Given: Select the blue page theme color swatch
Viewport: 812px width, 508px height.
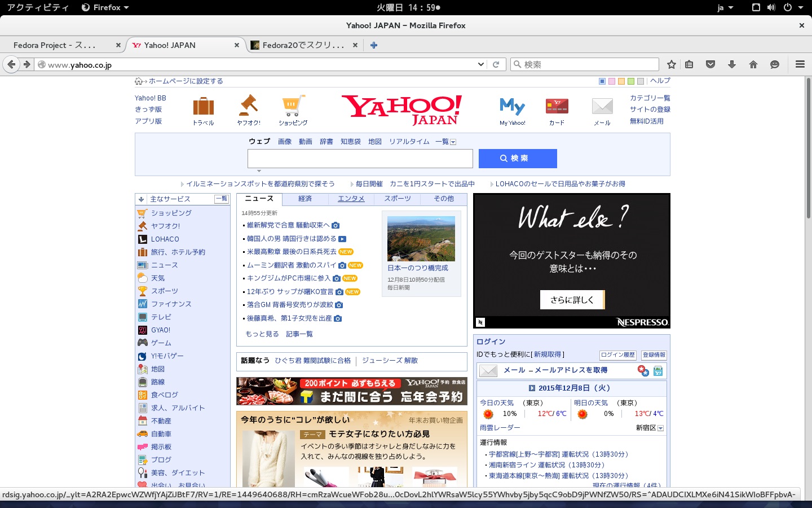Looking at the screenshot, I should point(602,81).
